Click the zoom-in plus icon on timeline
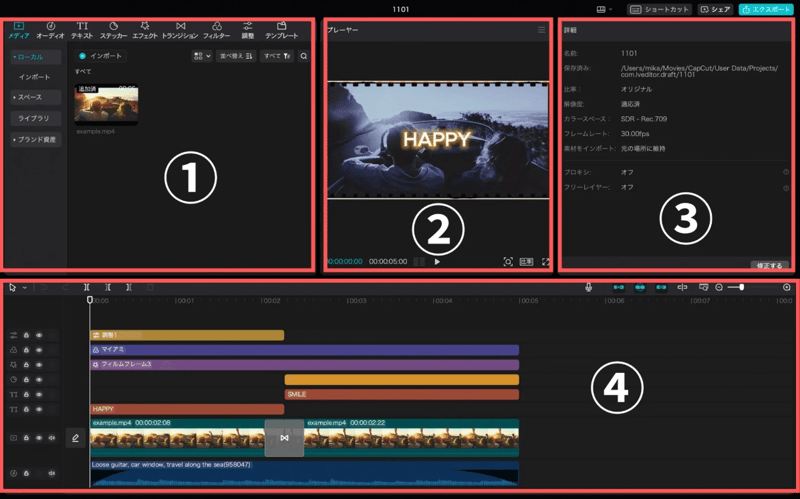This screenshot has height=499, width=800. coord(787,287)
